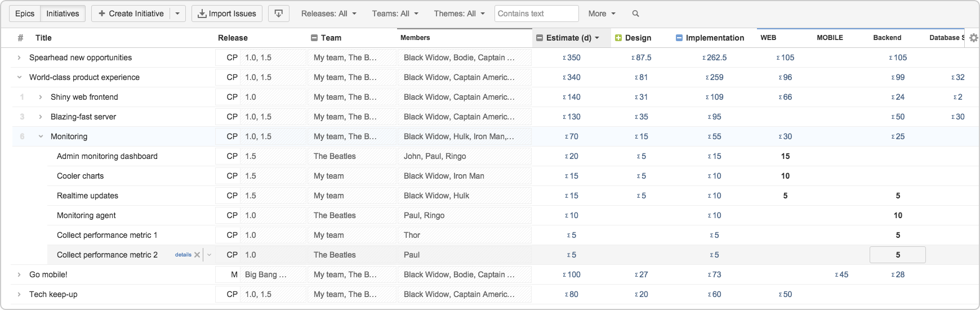The height and width of the screenshot is (310, 980).
Task: Switch to the Epics tab
Action: [x=25, y=14]
